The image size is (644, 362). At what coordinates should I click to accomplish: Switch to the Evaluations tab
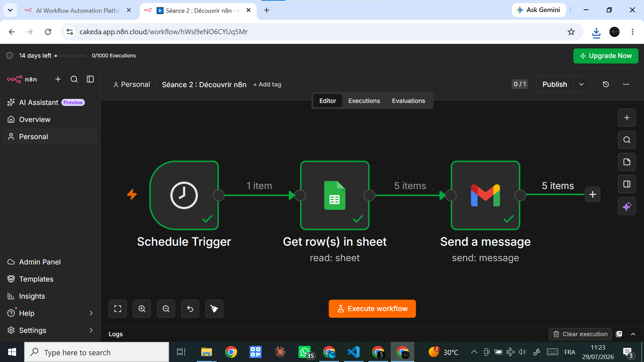pos(409,101)
